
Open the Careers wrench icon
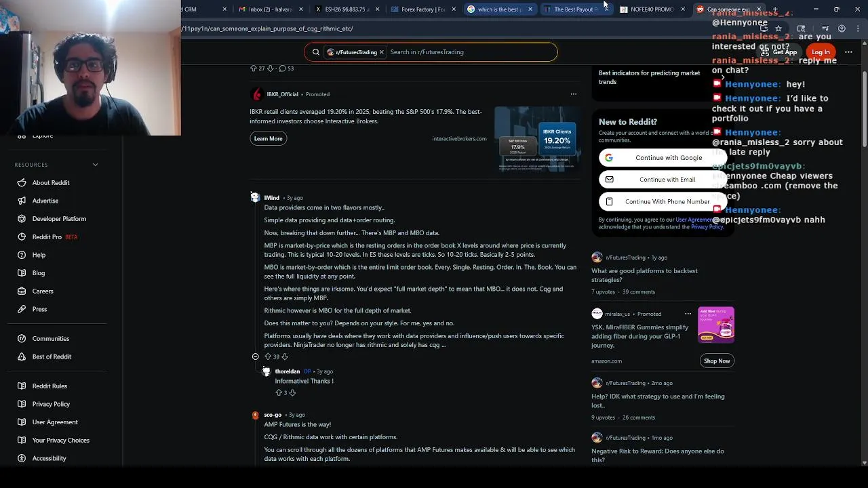pyautogui.click(x=22, y=291)
